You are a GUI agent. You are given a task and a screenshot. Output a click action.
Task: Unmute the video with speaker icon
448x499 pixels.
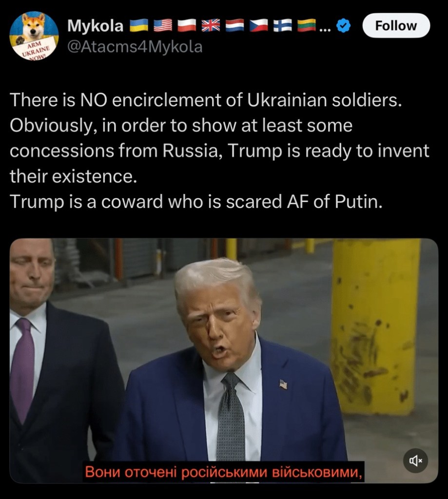[x=415, y=461]
